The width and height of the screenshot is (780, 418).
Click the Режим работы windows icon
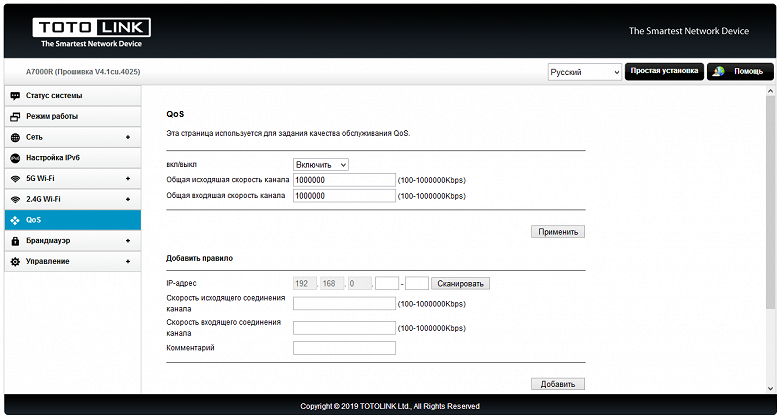[x=15, y=116]
